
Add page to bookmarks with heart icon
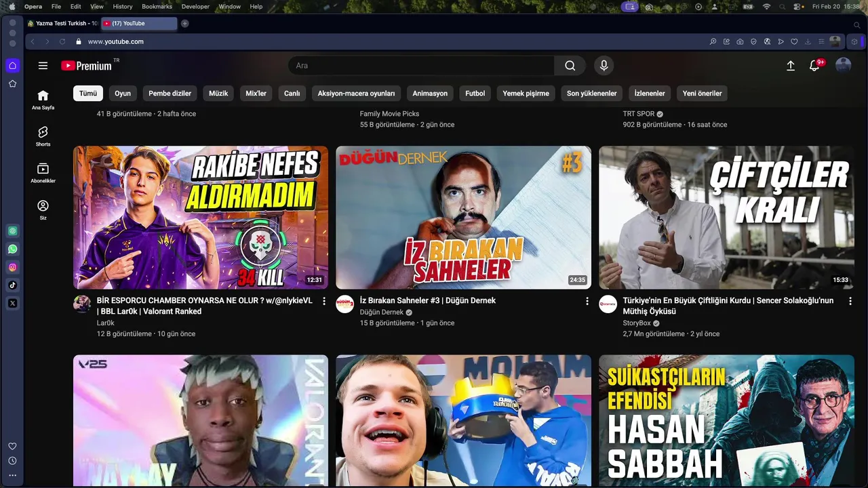(x=794, y=41)
